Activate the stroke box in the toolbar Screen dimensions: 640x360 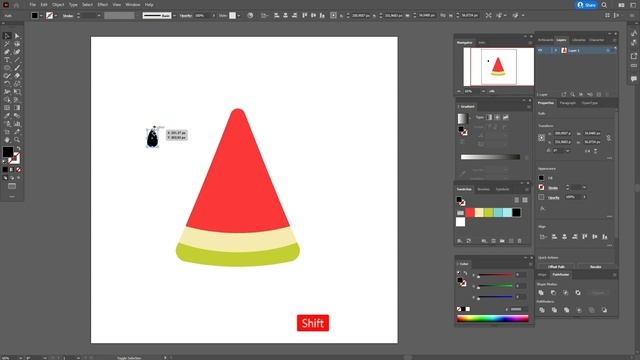click(x=14, y=158)
